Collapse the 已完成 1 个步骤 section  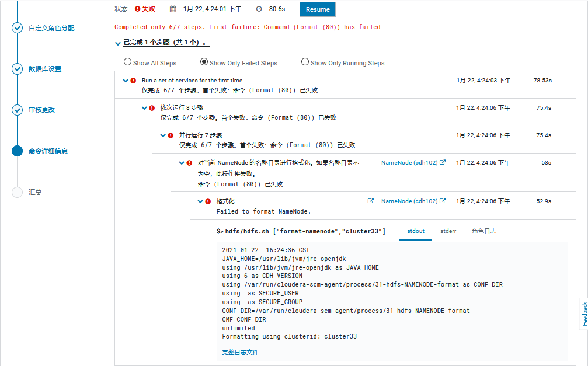[x=118, y=44]
